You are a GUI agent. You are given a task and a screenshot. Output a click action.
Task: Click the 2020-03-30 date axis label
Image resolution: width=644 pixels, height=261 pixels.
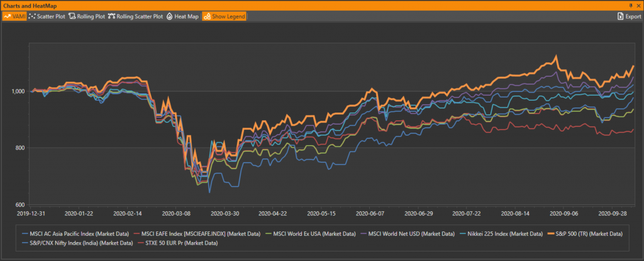pos(219,213)
